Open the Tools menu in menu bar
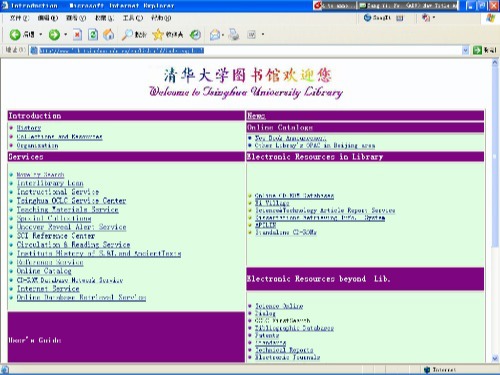Viewport: 500px width, 375px height. pyautogui.click(x=133, y=18)
